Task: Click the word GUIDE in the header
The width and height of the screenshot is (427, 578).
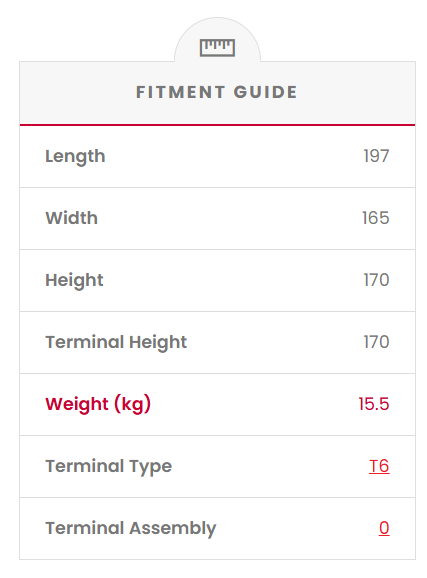Action: [265, 92]
